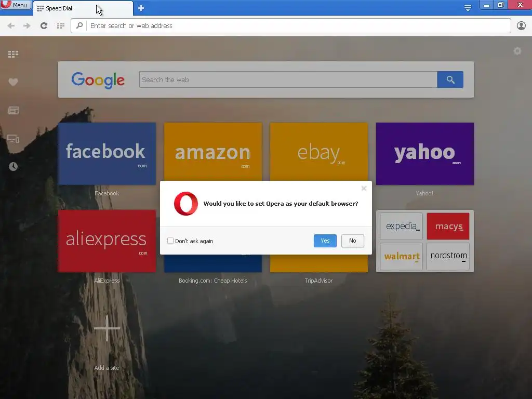Restore down the Opera window
The height and width of the screenshot is (399, 532).
(x=501, y=5)
